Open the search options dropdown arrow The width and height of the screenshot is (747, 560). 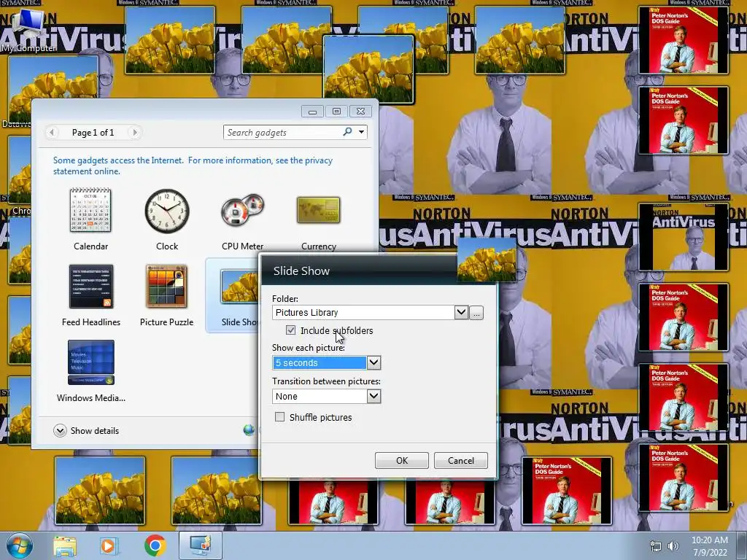point(362,132)
